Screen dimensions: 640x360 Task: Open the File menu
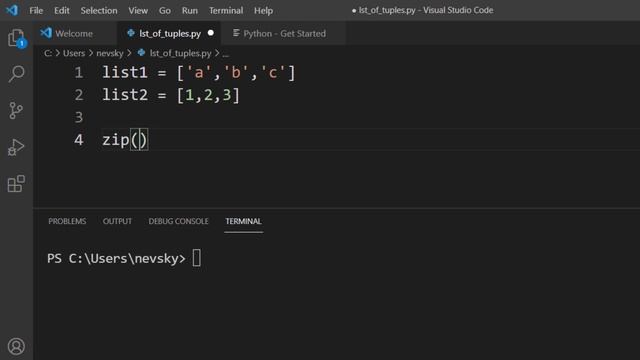(36, 10)
